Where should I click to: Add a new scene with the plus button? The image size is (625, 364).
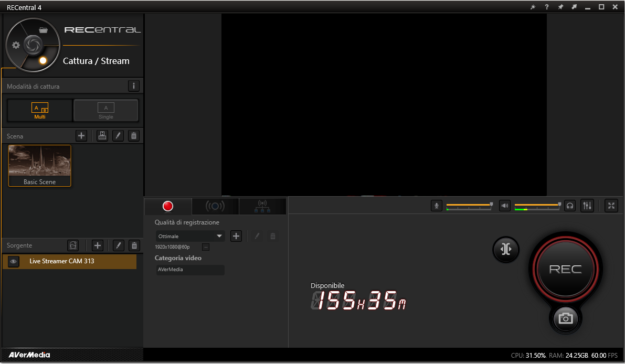pyautogui.click(x=81, y=136)
